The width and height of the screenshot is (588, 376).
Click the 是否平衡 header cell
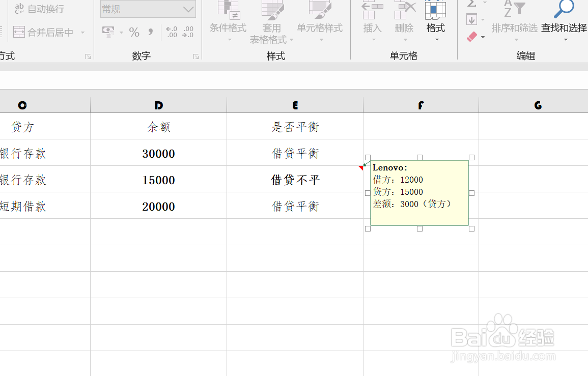pyautogui.click(x=295, y=127)
